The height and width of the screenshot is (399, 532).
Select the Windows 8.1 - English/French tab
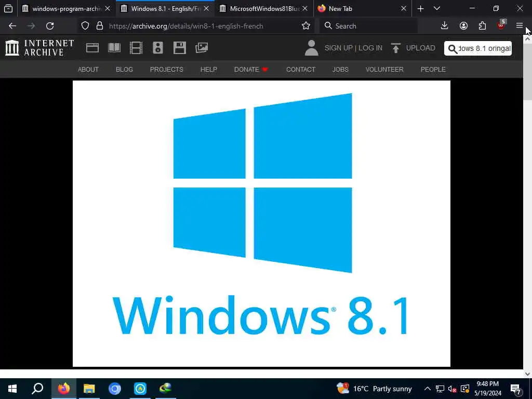tap(165, 8)
